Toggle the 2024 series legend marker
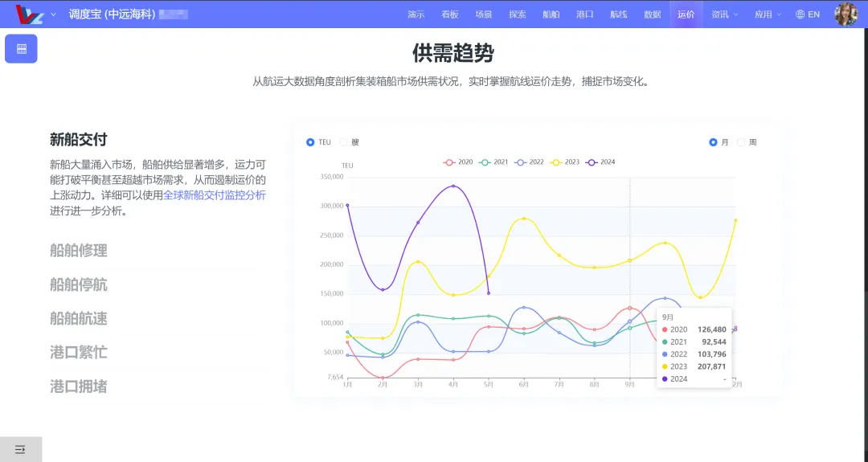This screenshot has height=462, width=868. 591,162
